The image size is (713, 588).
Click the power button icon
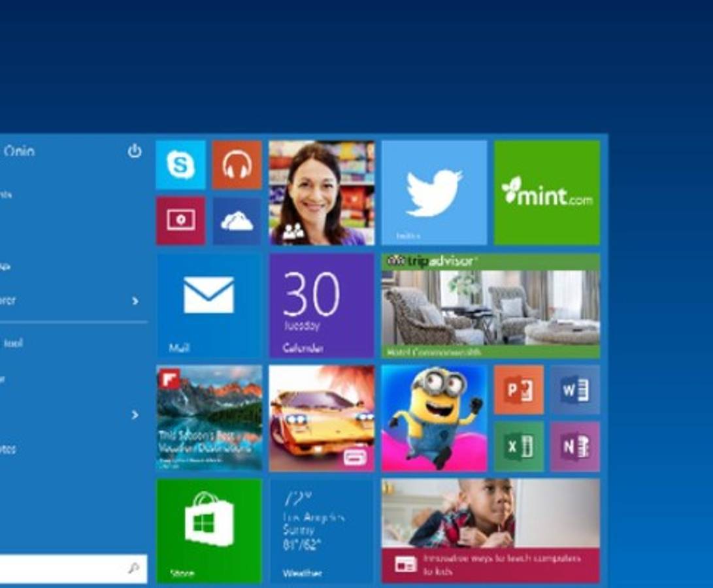point(135,152)
